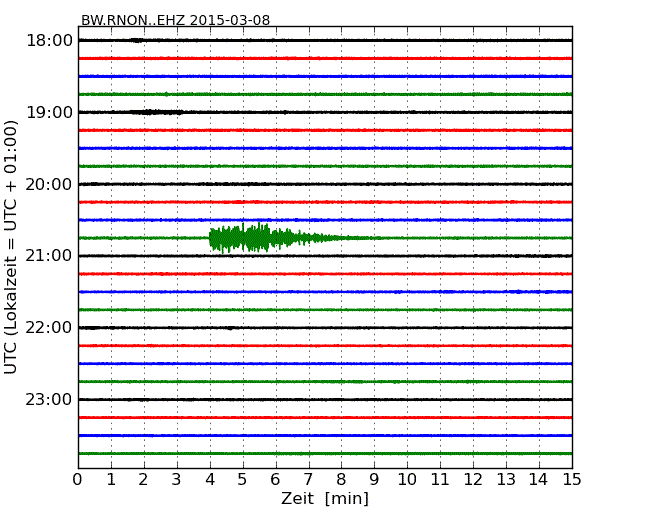Screen dimensions: 650x520
Task: Click the x-axis tick label 13
Action: click(x=506, y=480)
